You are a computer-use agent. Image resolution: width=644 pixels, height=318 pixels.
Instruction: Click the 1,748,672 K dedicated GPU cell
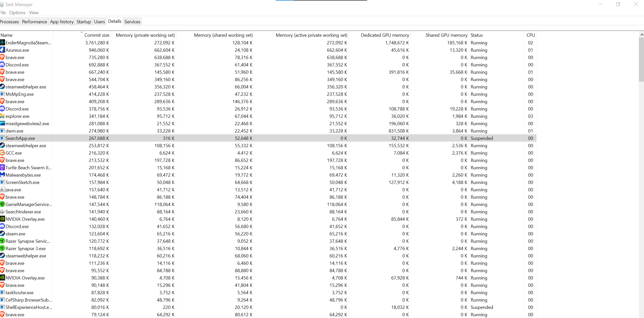click(x=397, y=43)
